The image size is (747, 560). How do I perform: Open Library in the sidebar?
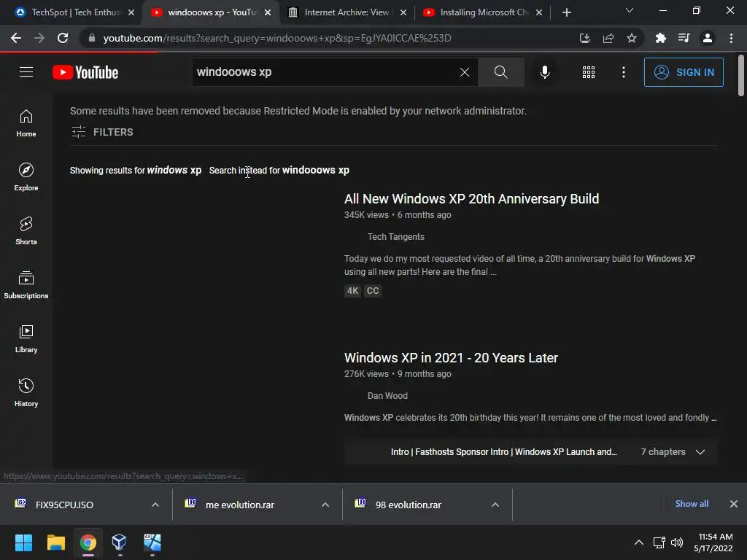click(x=26, y=338)
